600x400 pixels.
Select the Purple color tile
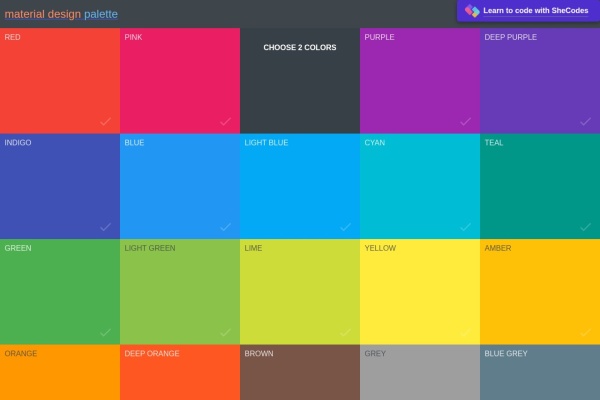pos(420,81)
